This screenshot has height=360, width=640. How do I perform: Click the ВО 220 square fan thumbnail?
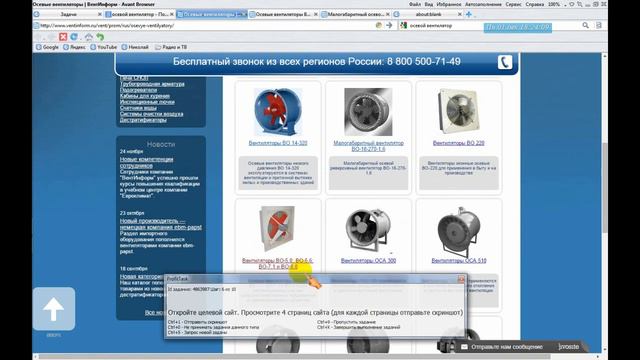coord(458,111)
